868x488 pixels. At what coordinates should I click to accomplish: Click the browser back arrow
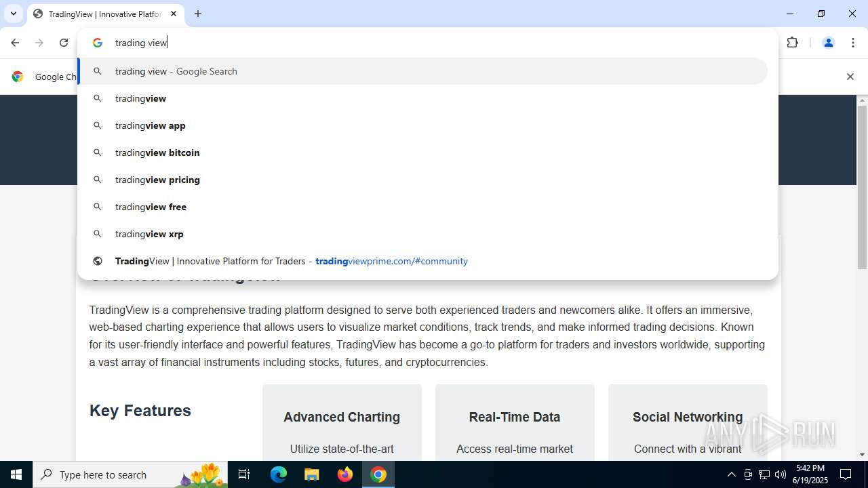(x=15, y=43)
